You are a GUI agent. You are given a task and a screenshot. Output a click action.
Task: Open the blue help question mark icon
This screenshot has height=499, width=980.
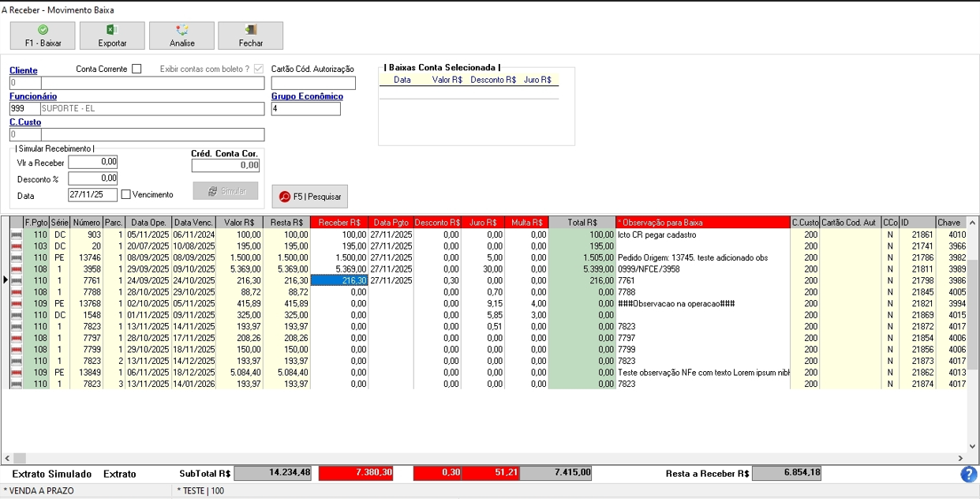[969, 475]
